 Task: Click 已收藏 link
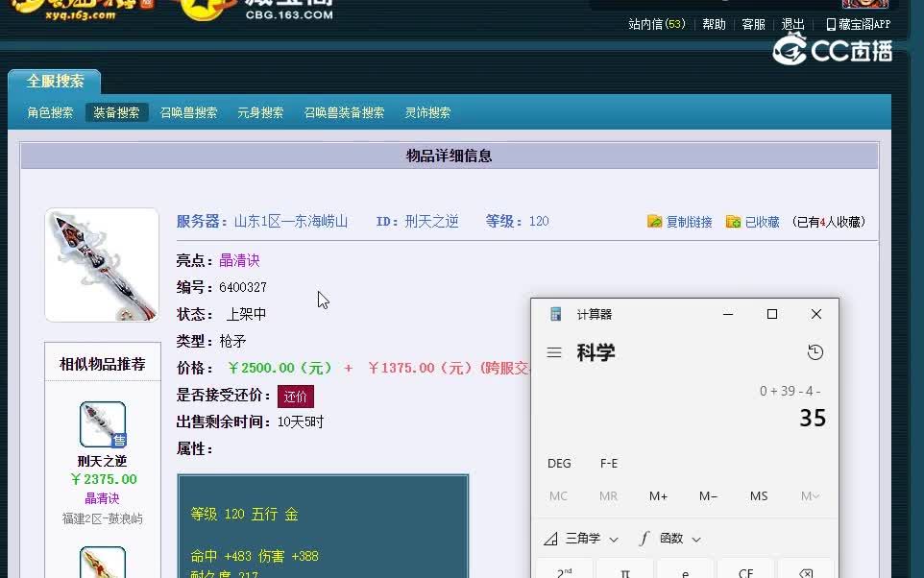coord(762,222)
